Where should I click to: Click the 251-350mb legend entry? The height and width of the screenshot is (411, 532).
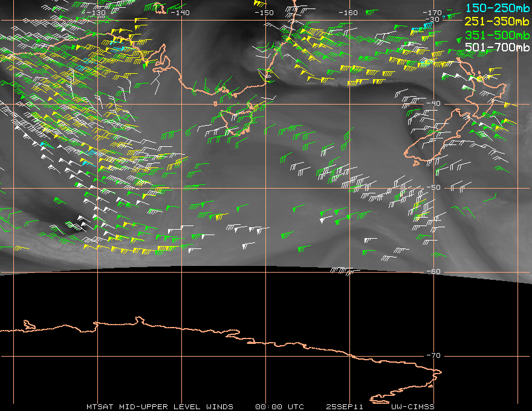coord(497,21)
